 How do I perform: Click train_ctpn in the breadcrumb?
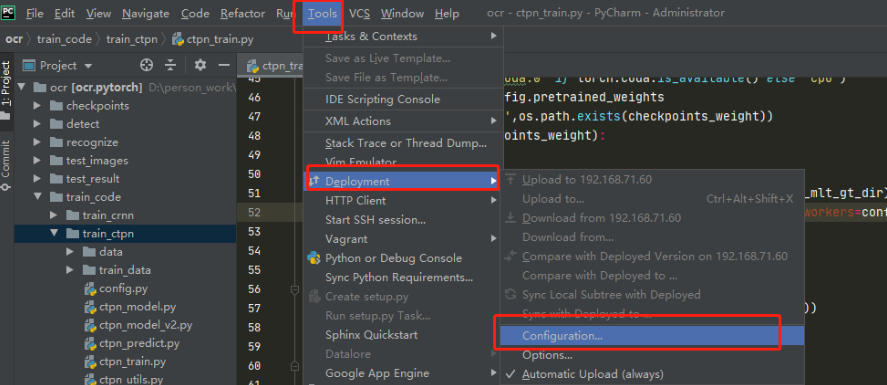[x=132, y=40]
